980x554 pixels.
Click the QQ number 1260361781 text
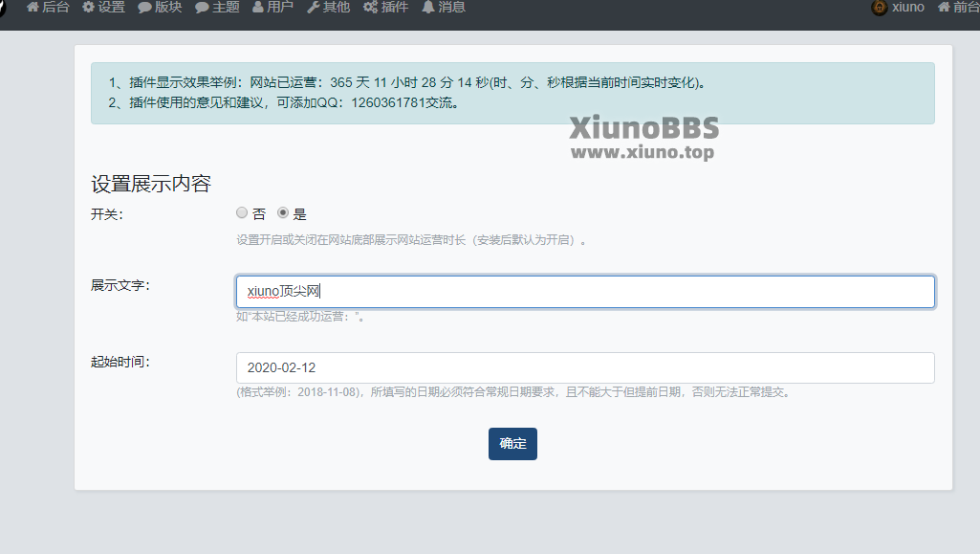[x=388, y=102]
